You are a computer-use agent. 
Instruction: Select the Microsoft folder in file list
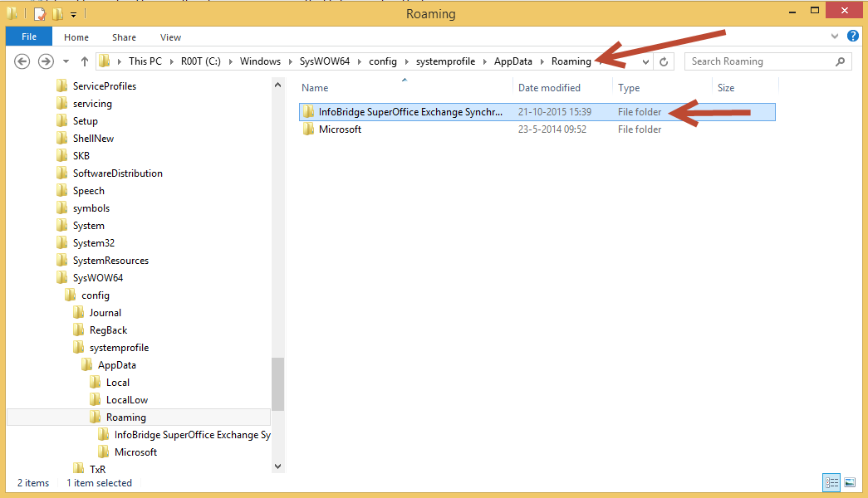pos(340,129)
